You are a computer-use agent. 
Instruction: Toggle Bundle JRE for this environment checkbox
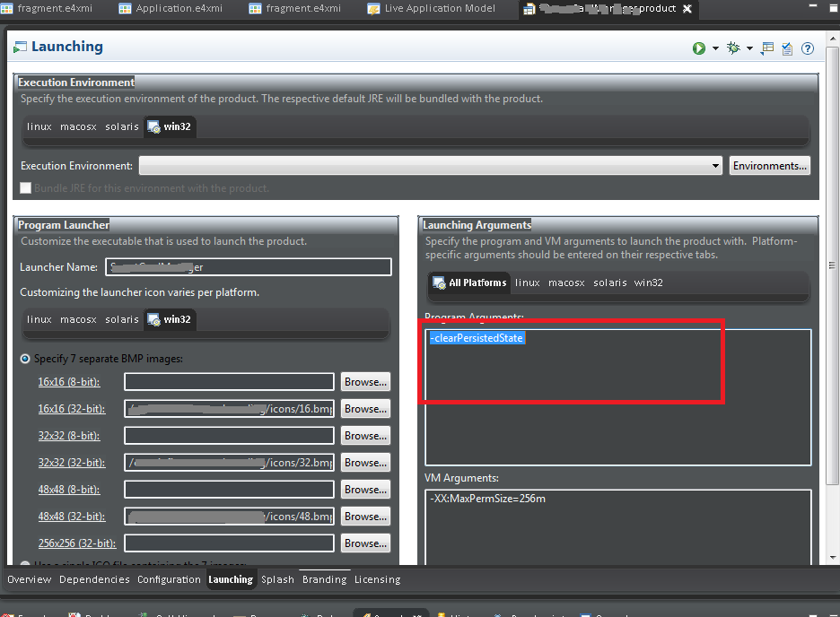coord(25,187)
